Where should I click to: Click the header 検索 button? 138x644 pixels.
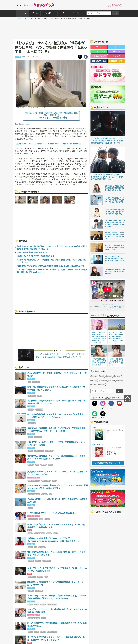point(115,13)
